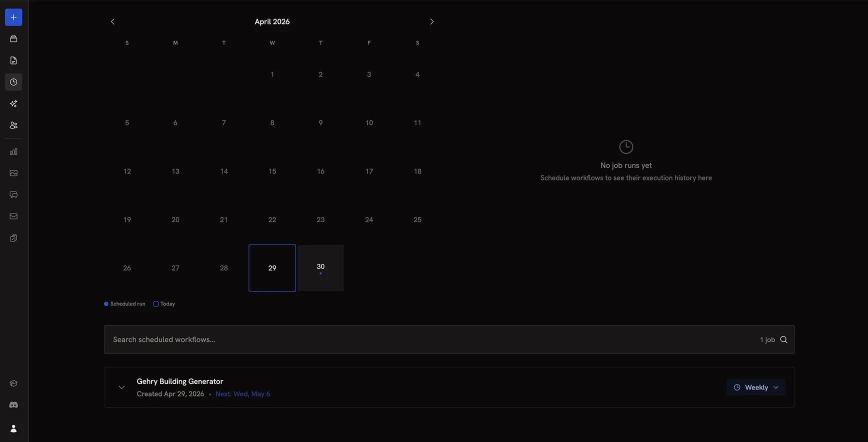
Task: Click the Created Apr 29, 2026 text
Action: pos(170,394)
